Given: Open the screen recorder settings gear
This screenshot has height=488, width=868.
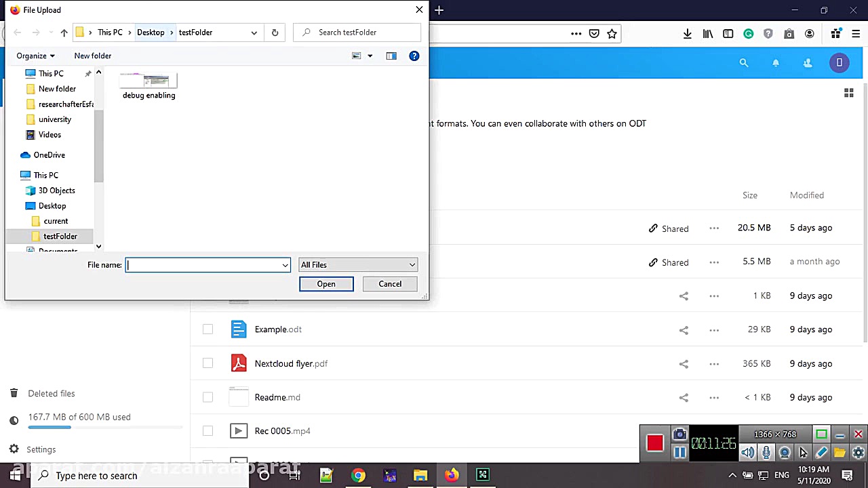Looking at the screenshot, I should point(858,453).
